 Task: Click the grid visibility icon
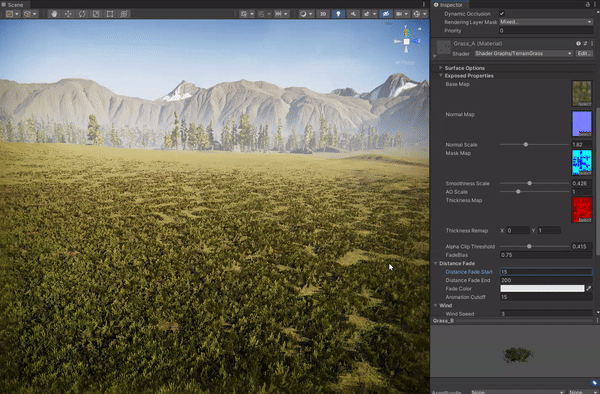click(x=244, y=14)
